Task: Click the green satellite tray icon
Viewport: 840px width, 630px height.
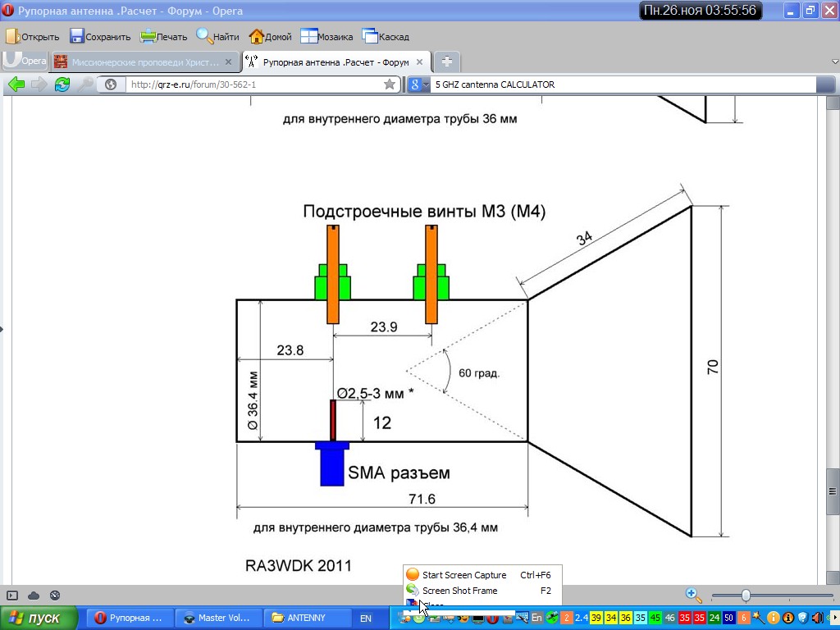Action: [552, 618]
